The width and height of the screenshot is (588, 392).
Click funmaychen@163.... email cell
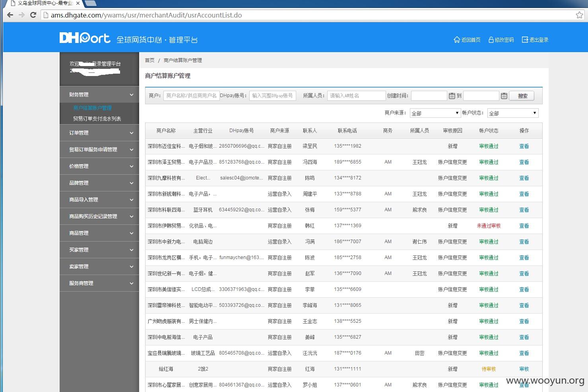click(242, 257)
